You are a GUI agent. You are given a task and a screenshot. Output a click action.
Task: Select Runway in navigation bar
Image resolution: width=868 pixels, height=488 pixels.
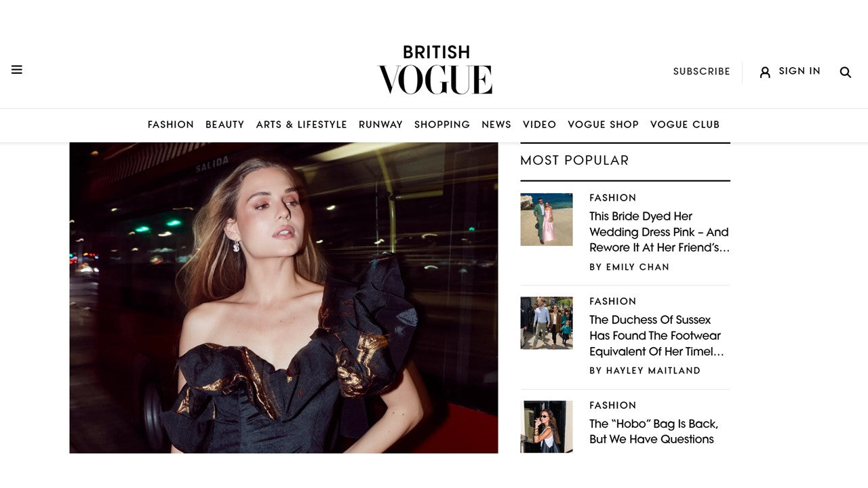tap(380, 125)
